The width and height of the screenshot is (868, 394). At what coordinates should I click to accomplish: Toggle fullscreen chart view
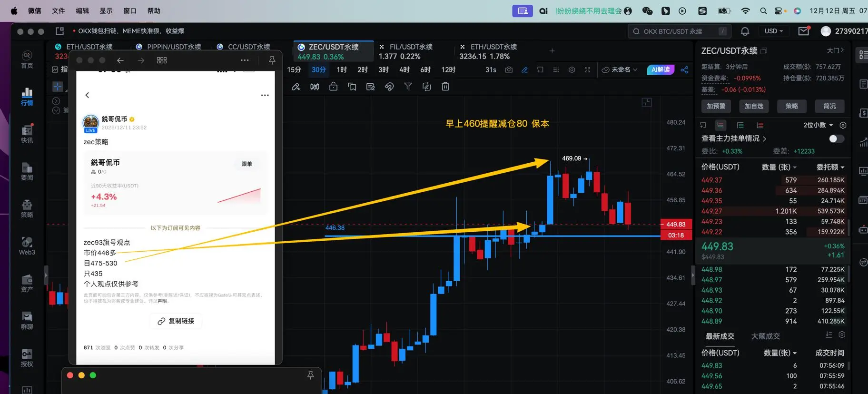pyautogui.click(x=587, y=69)
